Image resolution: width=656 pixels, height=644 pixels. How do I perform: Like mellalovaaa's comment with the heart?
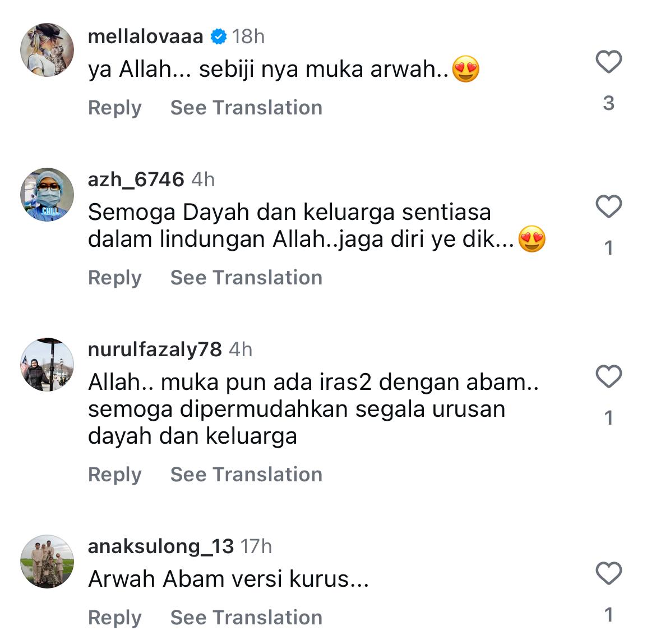click(x=608, y=62)
